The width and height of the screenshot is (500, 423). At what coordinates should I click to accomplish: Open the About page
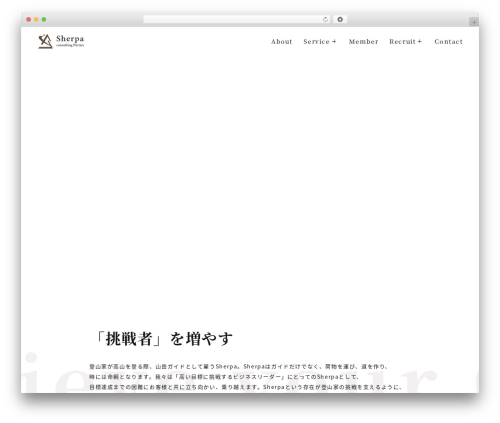click(282, 42)
